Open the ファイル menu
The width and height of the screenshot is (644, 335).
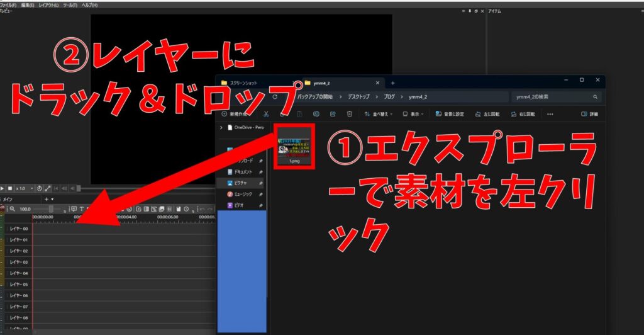pyautogui.click(x=8, y=5)
